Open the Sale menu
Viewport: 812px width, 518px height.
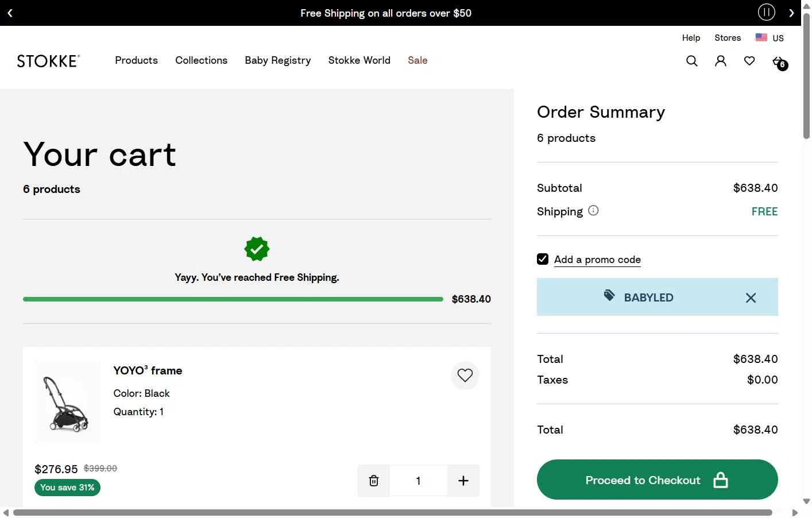(x=417, y=60)
